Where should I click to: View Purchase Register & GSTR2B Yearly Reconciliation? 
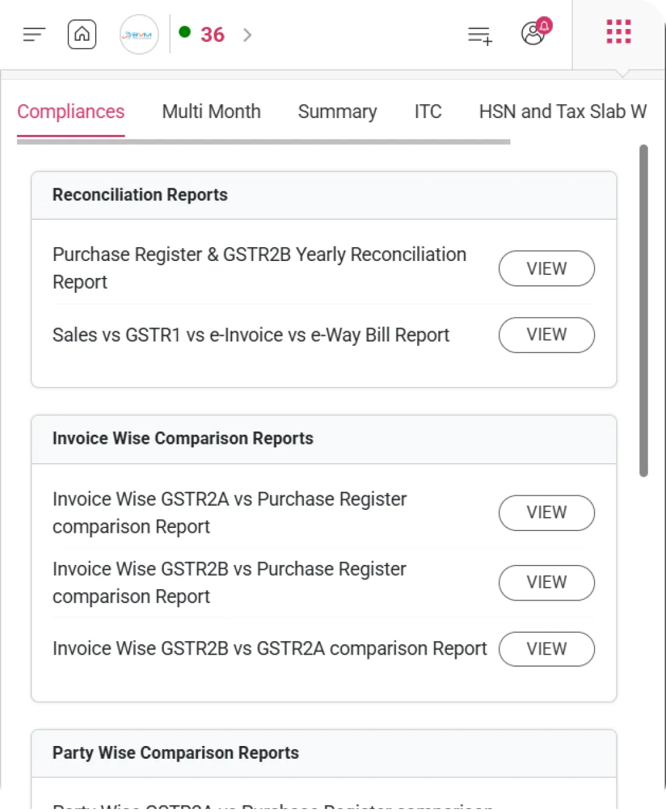(x=547, y=268)
